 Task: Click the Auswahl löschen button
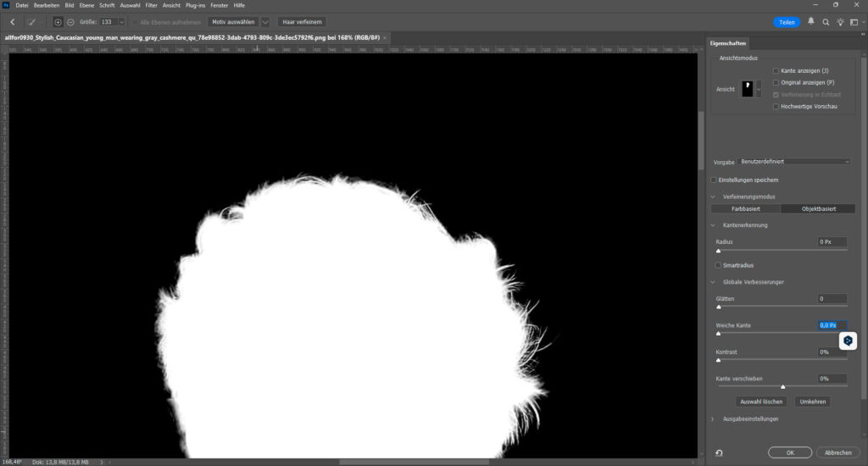click(x=761, y=402)
